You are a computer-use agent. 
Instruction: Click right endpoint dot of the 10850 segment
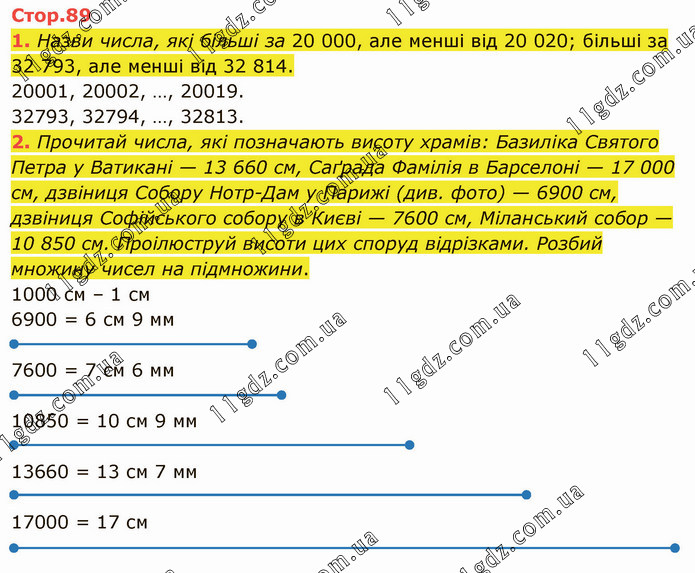click(409, 445)
